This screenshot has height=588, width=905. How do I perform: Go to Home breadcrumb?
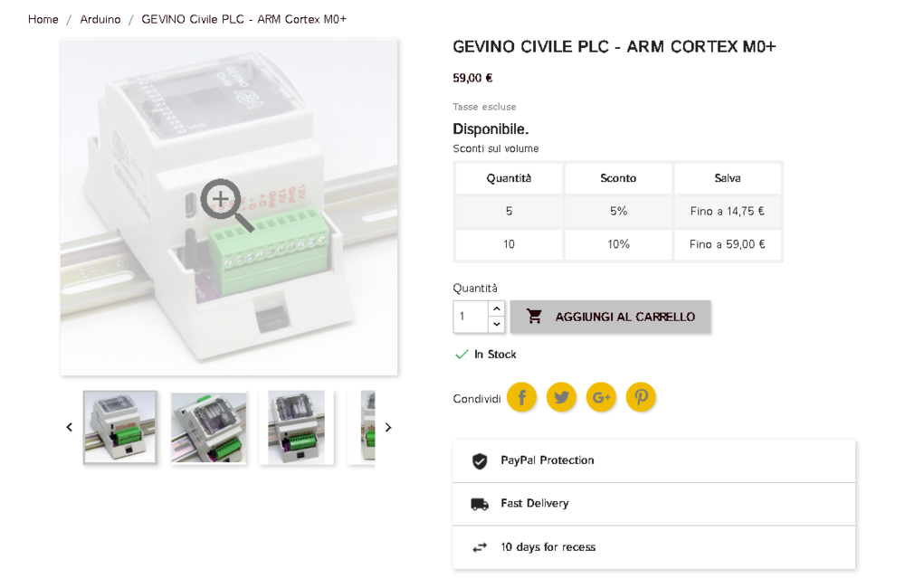click(43, 19)
